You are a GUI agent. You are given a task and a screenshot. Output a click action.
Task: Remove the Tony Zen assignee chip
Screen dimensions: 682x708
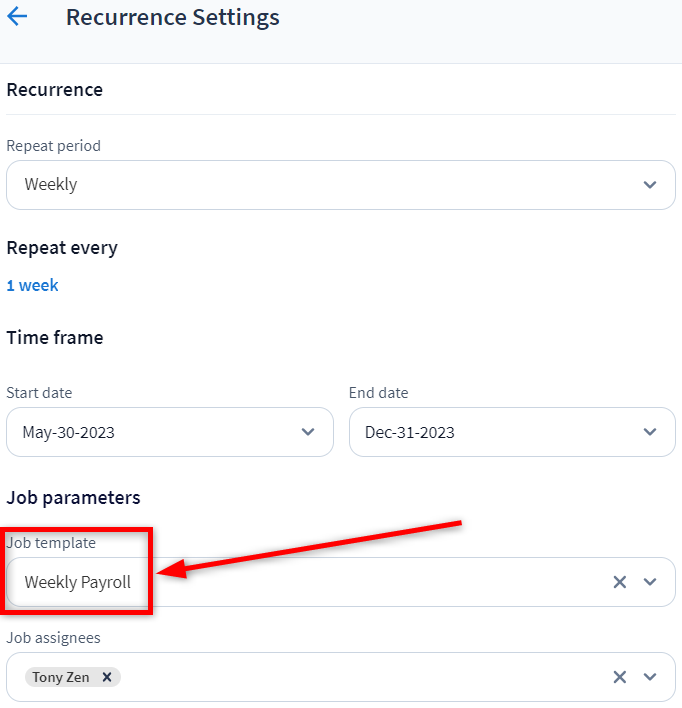(107, 677)
